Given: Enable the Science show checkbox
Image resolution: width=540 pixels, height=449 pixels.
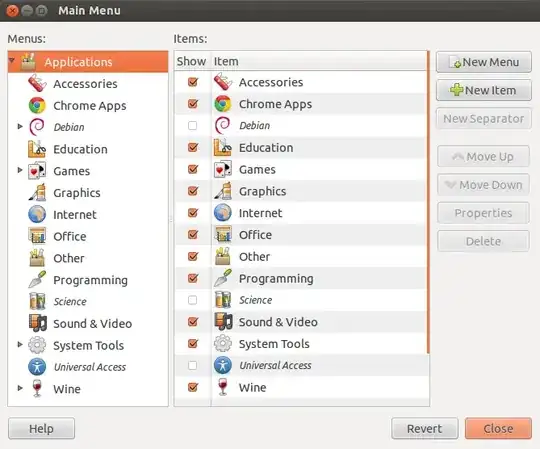Looking at the screenshot, I should (193, 300).
